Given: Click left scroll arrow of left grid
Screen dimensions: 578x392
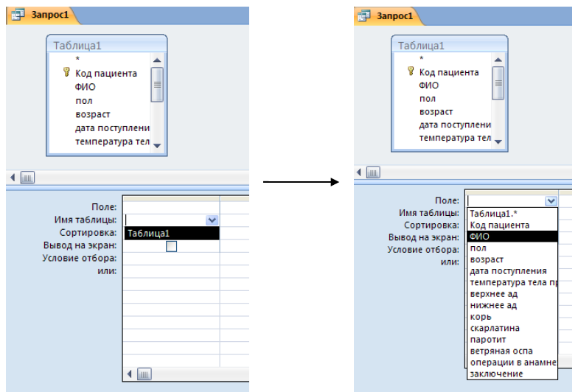Looking at the screenshot, I should [x=130, y=374].
